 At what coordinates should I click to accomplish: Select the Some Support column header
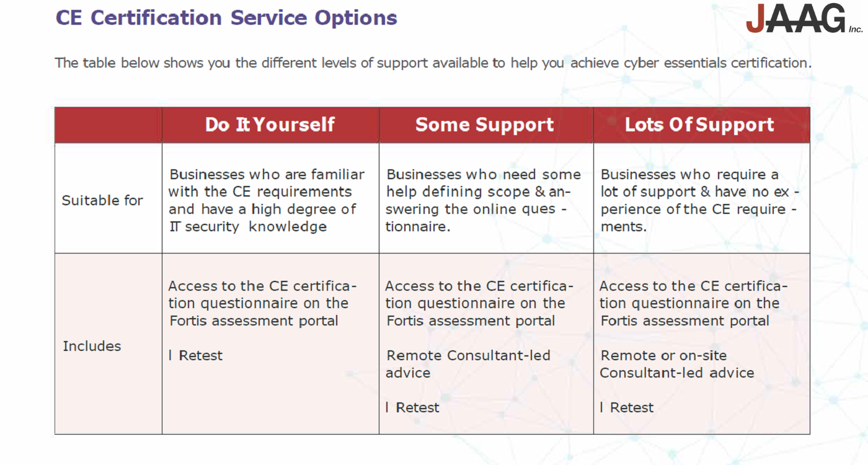485,125
